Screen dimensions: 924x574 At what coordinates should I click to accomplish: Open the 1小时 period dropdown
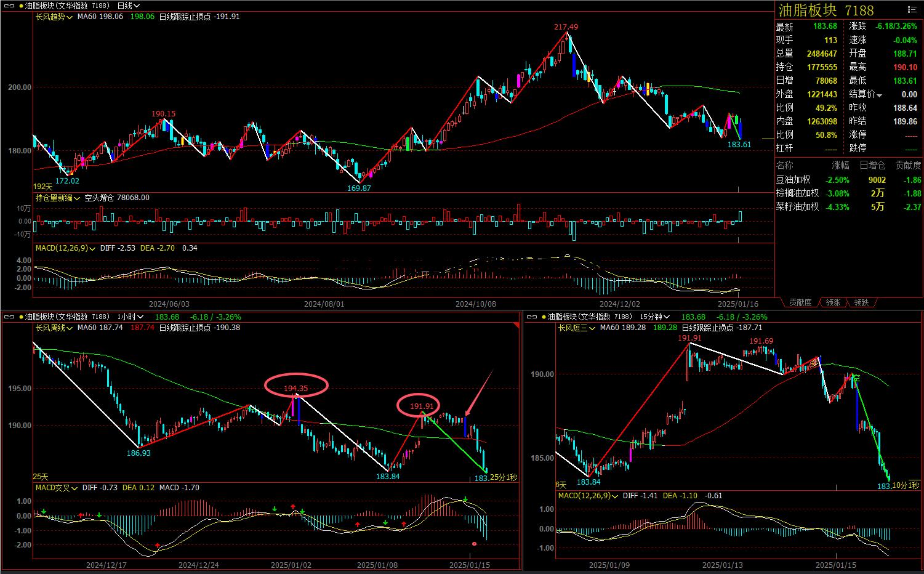(132, 317)
